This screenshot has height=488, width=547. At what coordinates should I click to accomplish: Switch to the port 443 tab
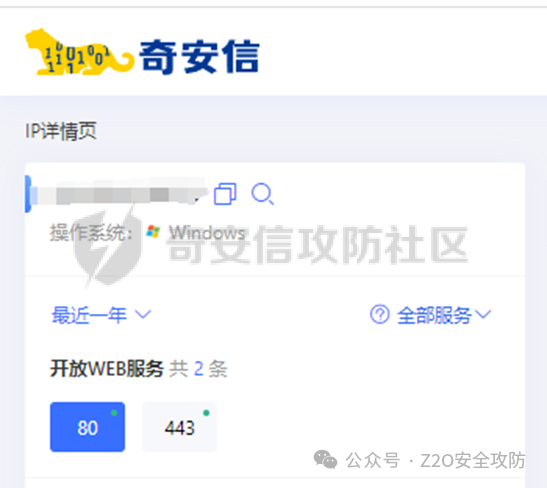tap(180, 427)
